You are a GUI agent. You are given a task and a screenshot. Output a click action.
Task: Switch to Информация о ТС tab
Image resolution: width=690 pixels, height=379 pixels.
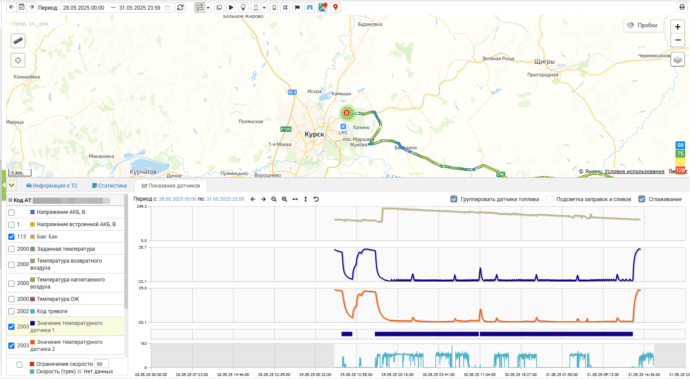(51, 186)
